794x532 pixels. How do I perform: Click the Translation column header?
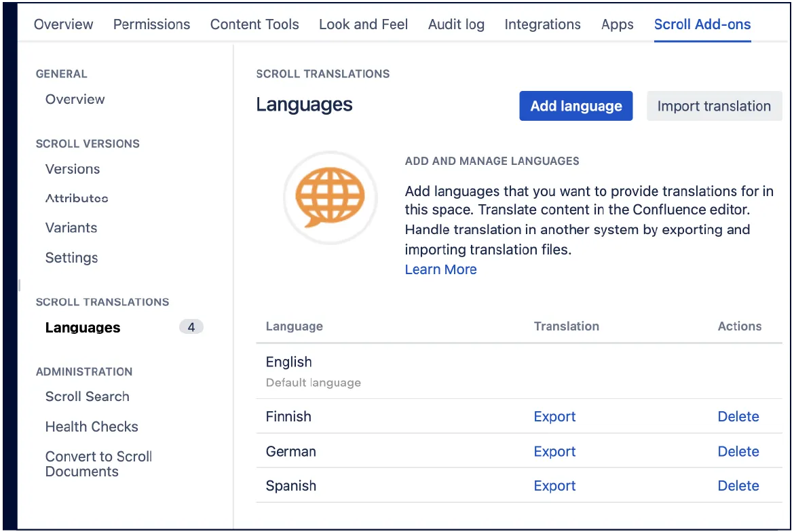click(x=566, y=326)
